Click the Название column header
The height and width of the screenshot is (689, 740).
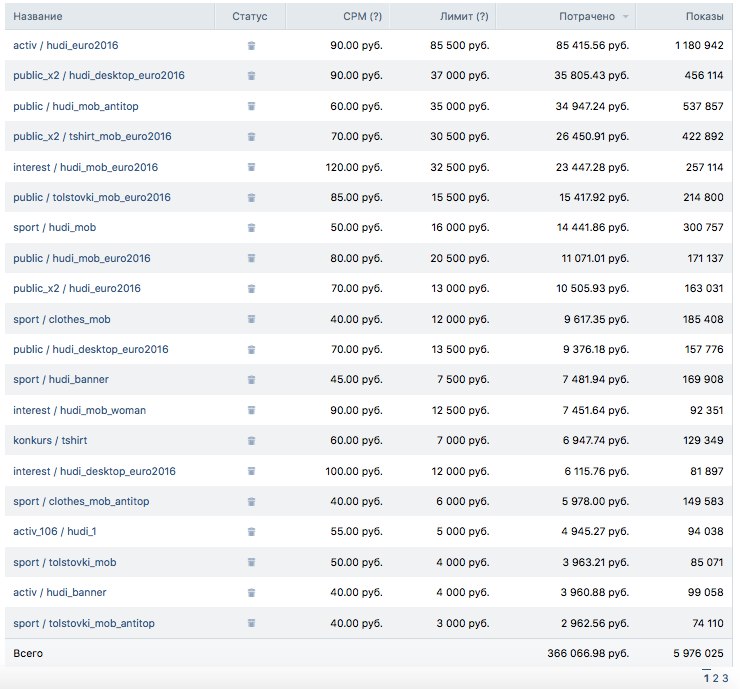(38, 17)
